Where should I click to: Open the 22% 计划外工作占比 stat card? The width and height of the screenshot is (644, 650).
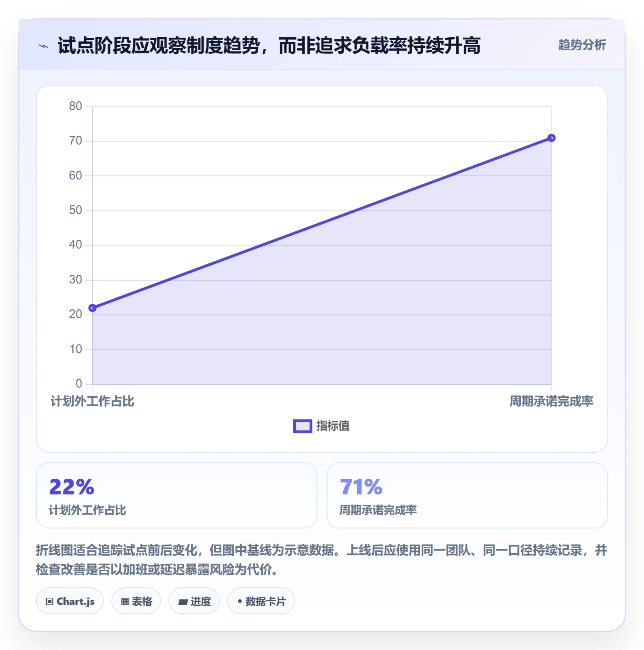pyautogui.click(x=177, y=495)
